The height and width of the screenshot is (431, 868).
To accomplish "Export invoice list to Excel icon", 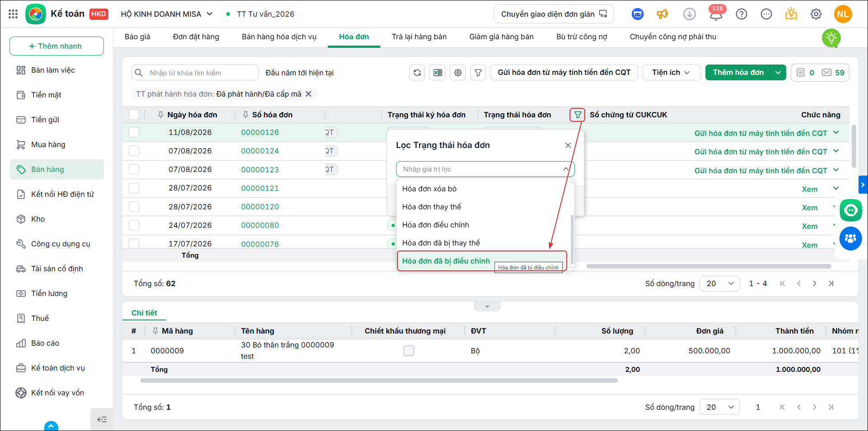I will [x=438, y=73].
